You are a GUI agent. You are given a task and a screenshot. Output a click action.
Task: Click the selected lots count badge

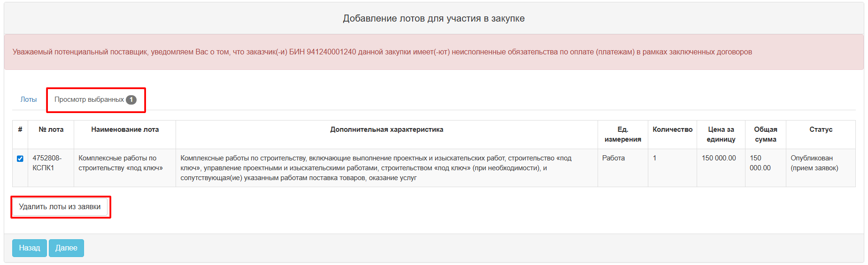[131, 99]
